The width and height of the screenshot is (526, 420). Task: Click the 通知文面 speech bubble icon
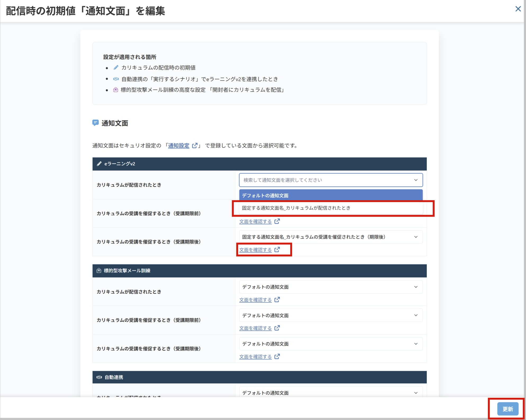[96, 123]
